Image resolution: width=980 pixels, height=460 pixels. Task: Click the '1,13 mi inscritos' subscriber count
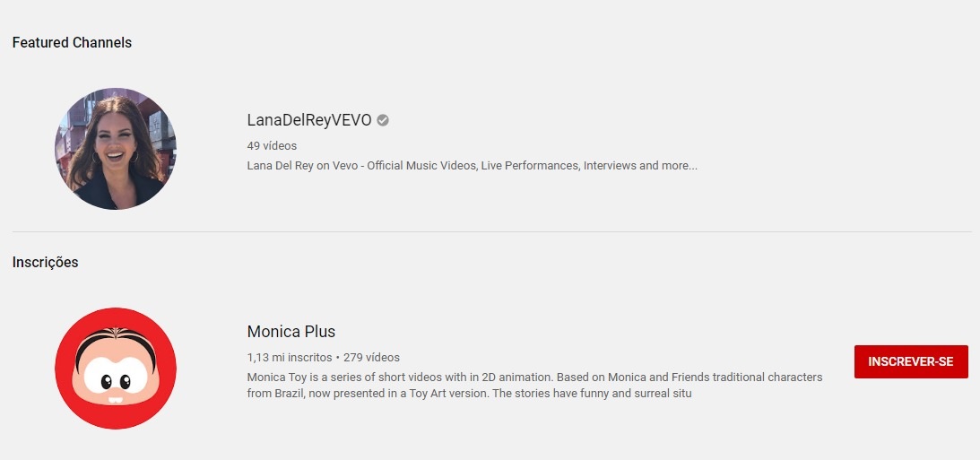pos(290,358)
